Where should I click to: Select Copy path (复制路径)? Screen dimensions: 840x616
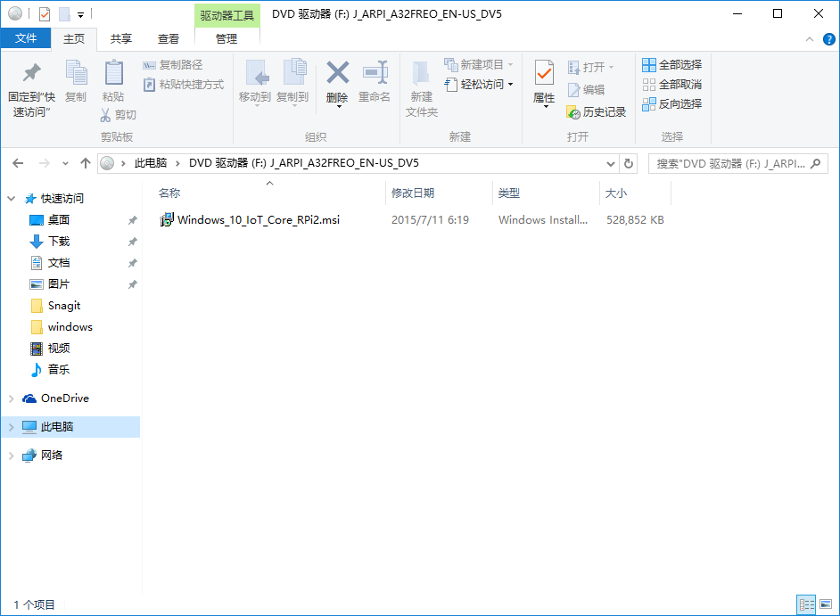173,65
